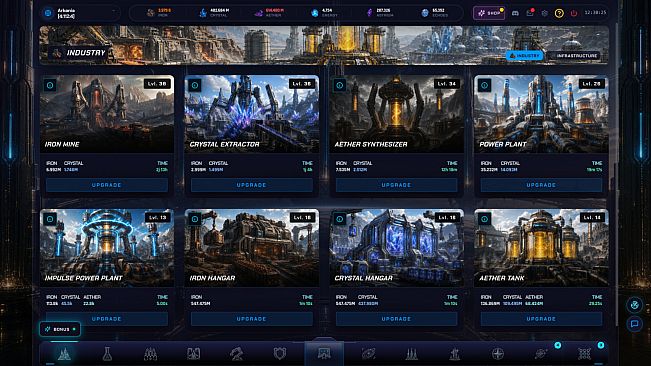The image size is (651, 366).
Task: Click the Crystal resource counter in top bar
Action: [214, 13]
